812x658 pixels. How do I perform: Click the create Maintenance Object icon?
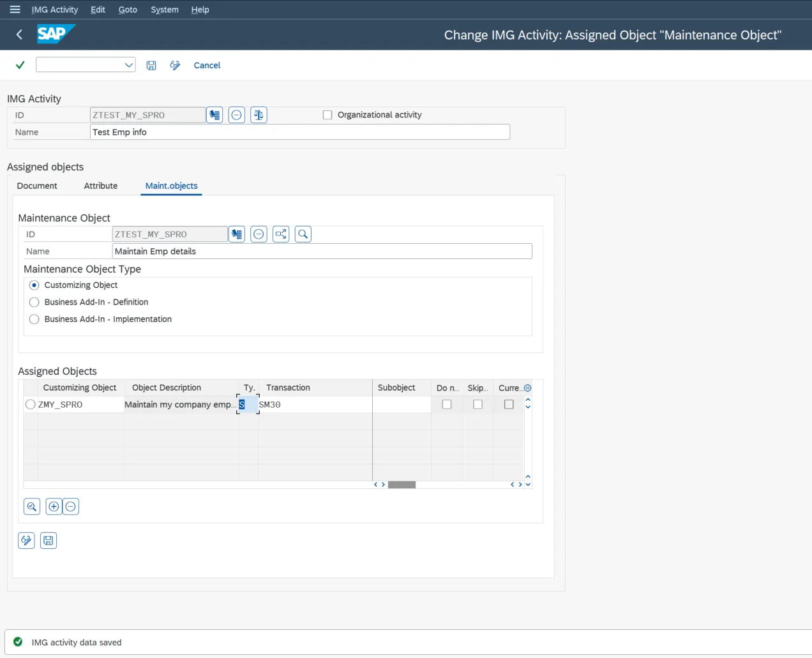pos(237,234)
